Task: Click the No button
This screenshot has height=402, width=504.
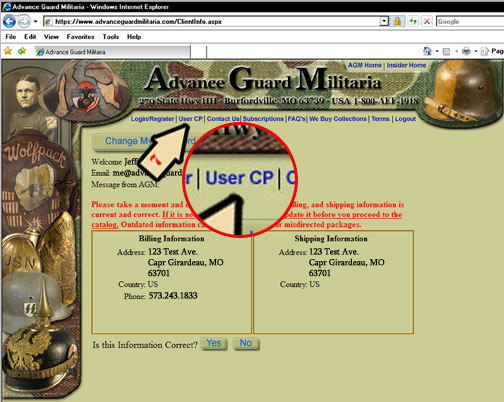Action: (246, 343)
